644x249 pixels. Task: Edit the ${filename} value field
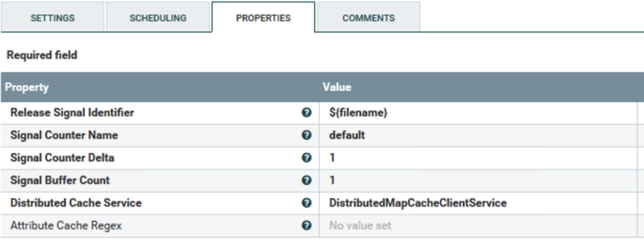coord(478,113)
